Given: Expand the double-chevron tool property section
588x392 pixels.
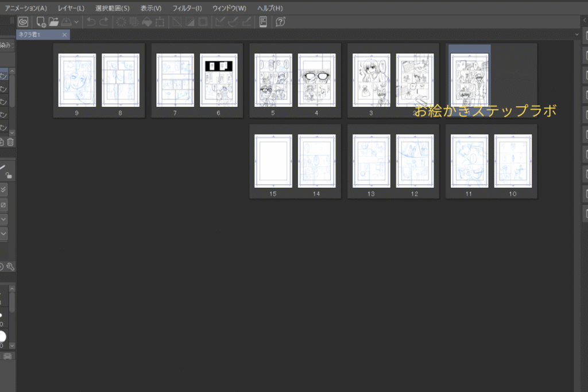Looking at the screenshot, I should pos(4,189).
